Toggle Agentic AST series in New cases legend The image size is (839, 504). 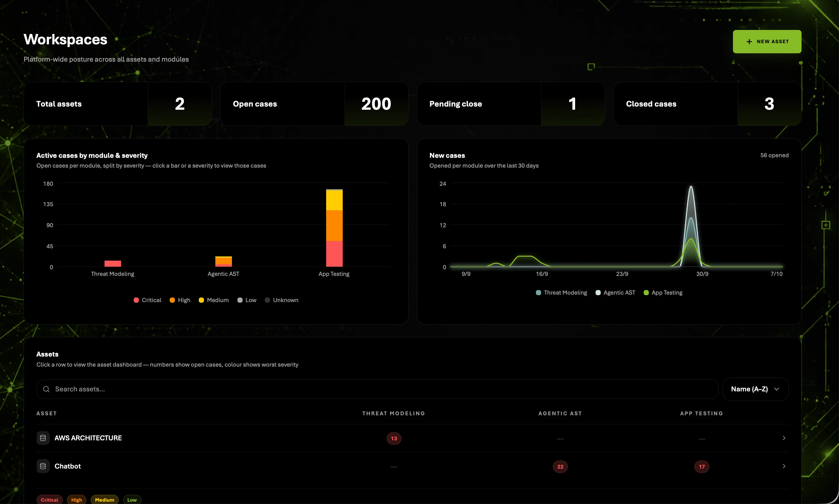(x=615, y=293)
